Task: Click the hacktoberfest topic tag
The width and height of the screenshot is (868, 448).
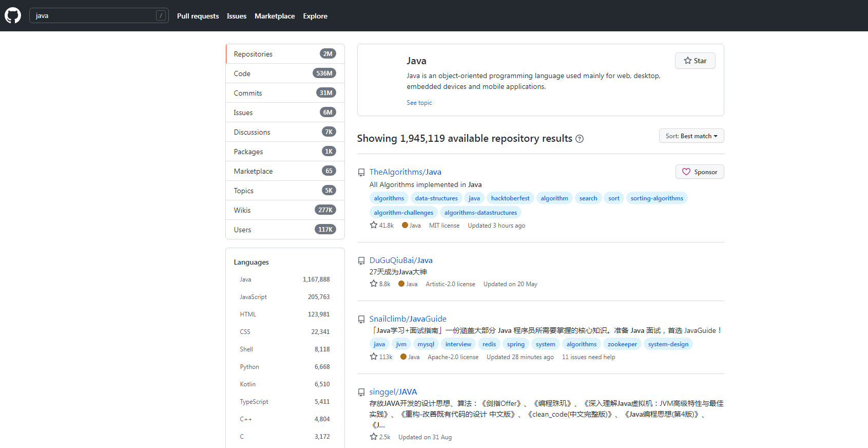Action: click(510, 198)
